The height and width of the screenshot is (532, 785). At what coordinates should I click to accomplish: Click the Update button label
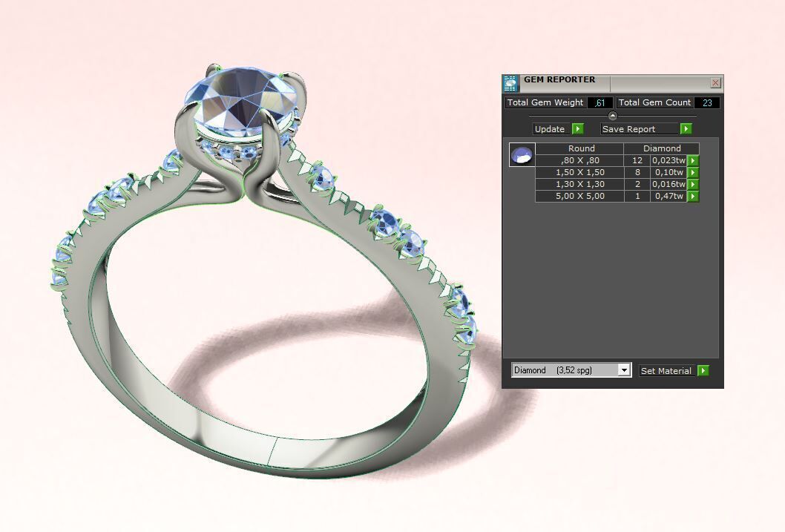point(552,129)
